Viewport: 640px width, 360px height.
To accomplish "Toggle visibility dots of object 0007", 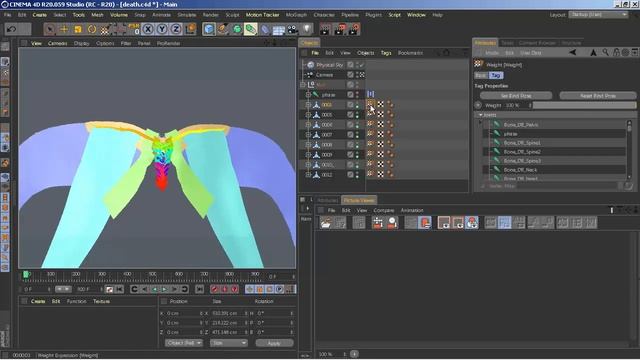I will pos(358,135).
